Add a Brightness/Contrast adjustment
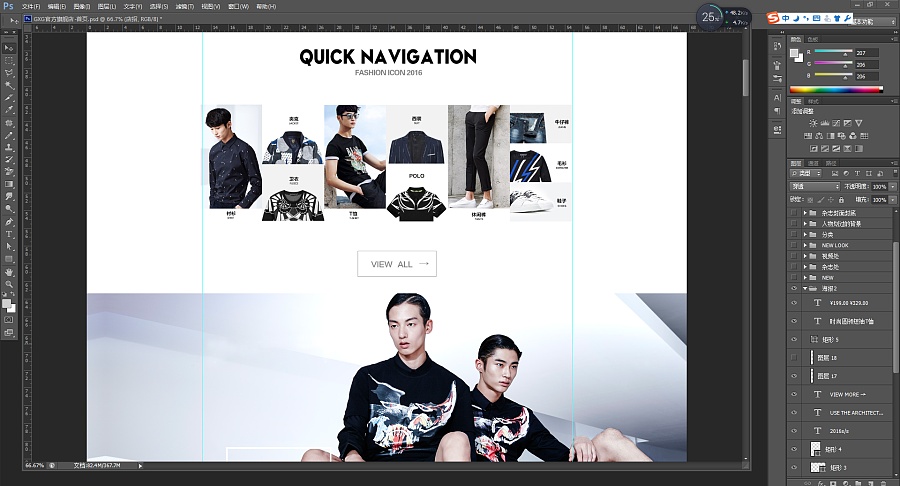This screenshot has height=486, width=900. [813, 123]
